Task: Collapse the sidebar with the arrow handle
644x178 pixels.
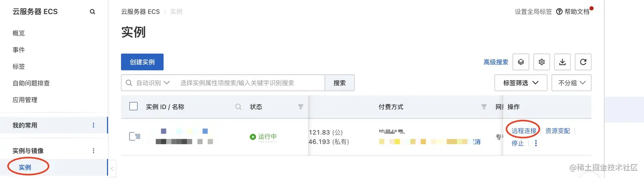Action: click(x=112, y=169)
